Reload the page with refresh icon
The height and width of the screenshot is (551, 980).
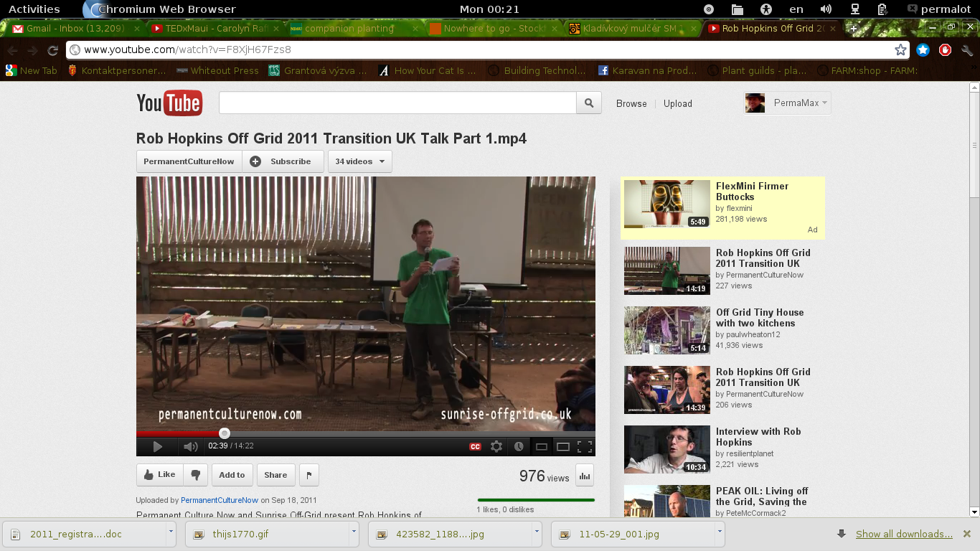pos(52,50)
